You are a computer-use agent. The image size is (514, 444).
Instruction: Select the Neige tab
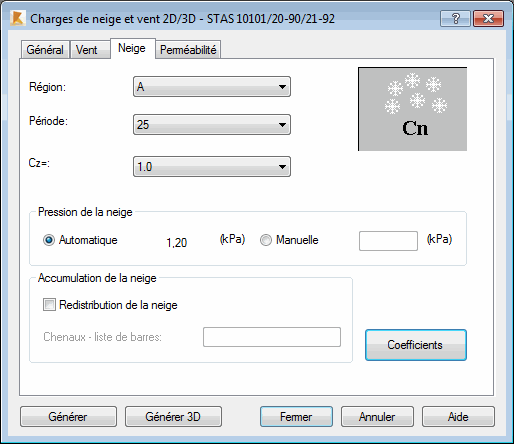coord(132,48)
